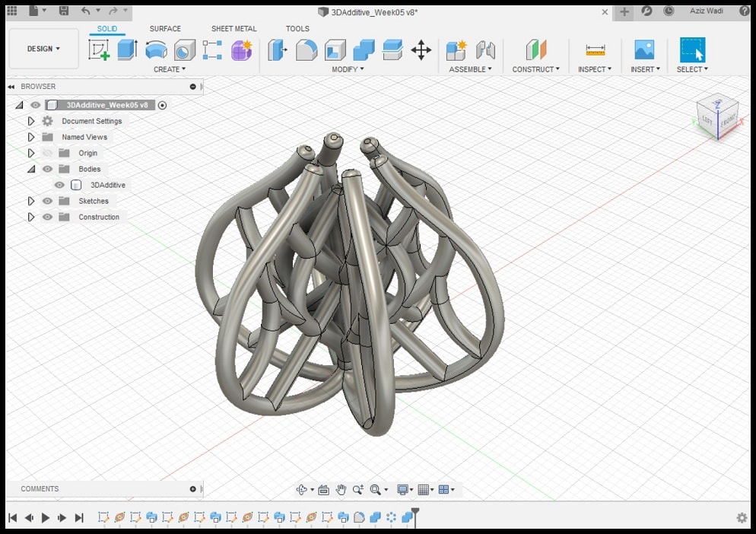Click the ViewCube orientation cube

coord(717,118)
